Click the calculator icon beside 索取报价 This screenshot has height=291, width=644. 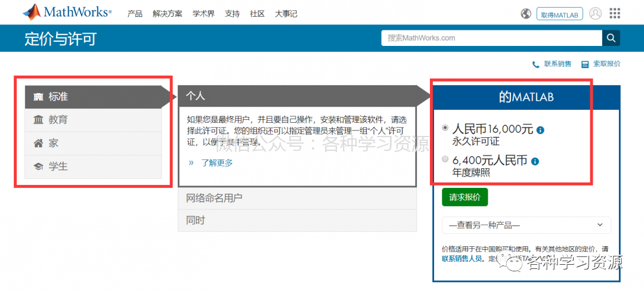[586, 64]
